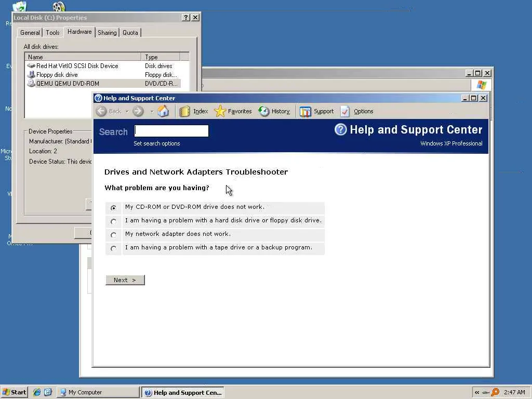Click the Floppy disk drive icon
The height and width of the screenshot is (399, 532).
tap(31, 74)
